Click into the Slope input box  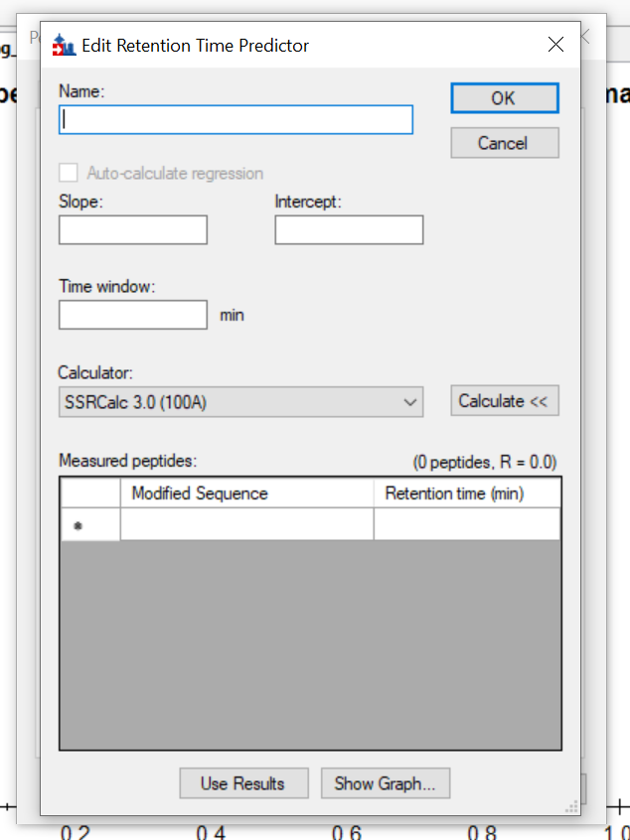(133, 230)
